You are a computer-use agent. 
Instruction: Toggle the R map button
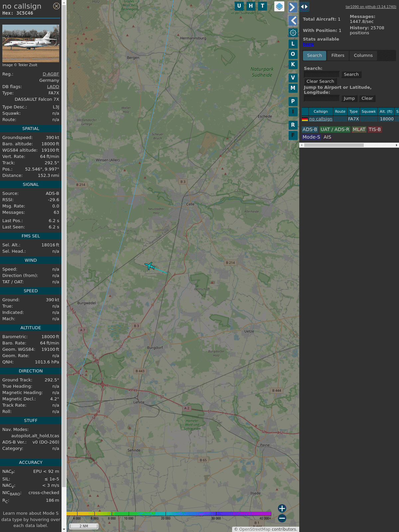(293, 125)
